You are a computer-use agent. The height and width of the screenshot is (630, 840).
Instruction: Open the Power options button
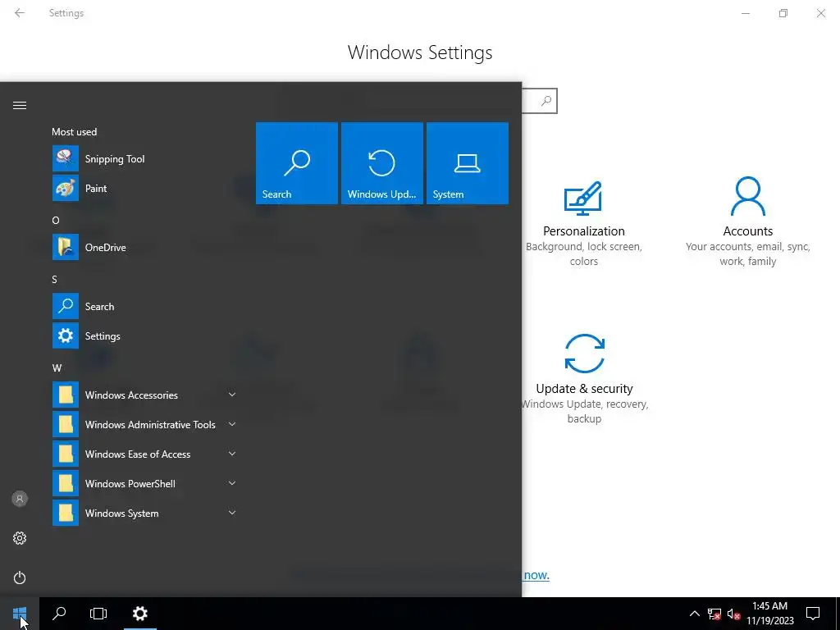[x=20, y=578]
